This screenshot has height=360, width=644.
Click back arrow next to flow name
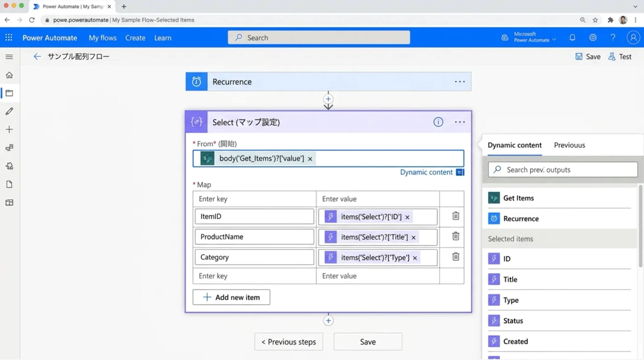(37, 56)
